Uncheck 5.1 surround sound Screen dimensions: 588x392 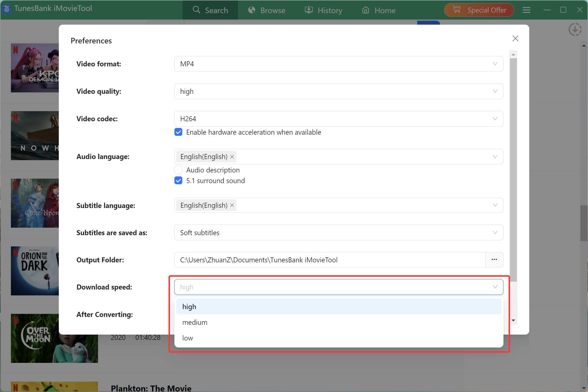[178, 181]
